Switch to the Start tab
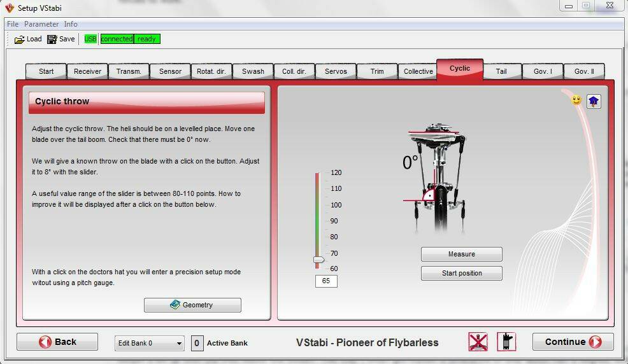628x364 pixels. tap(46, 72)
